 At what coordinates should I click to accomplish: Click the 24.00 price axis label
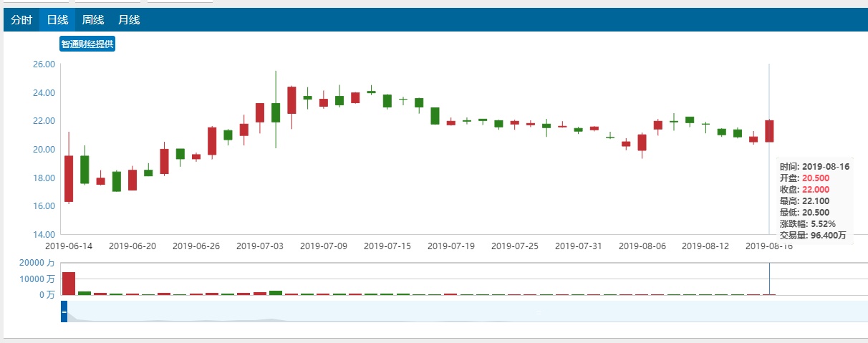point(44,92)
